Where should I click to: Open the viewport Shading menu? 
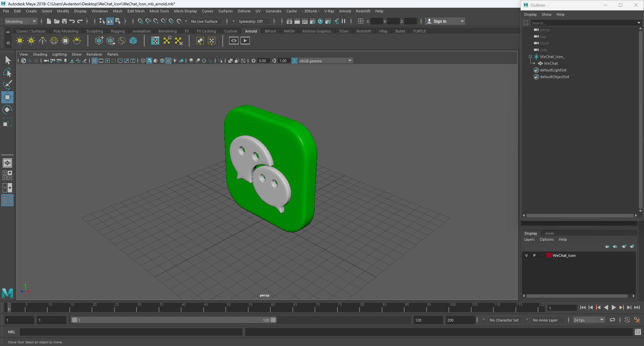(x=40, y=54)
